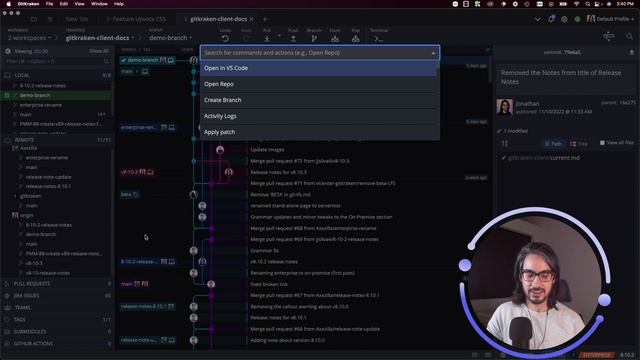The width and height of the screenshot is (640, 360).
Task: Open the gitkraken-client-docs repository dropdown
Action: pyautogui.click(x=100, y=38)
